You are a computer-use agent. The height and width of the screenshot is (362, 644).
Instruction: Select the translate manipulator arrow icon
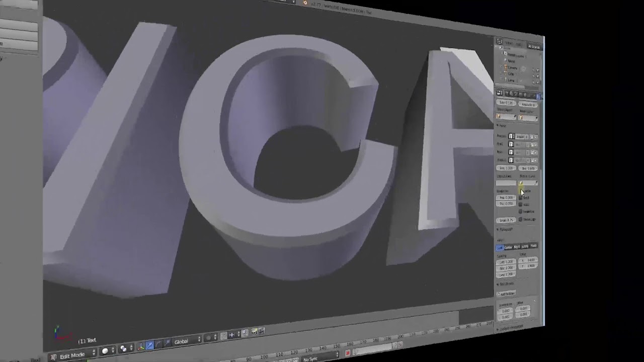coord(150,345)
